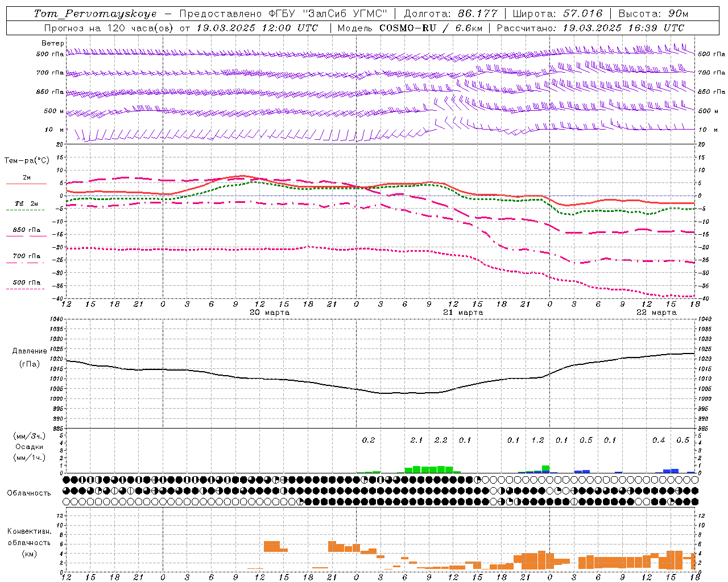
Task: Select the model name COSMO-RU / 6.6км
Action: tap(431, 28)
